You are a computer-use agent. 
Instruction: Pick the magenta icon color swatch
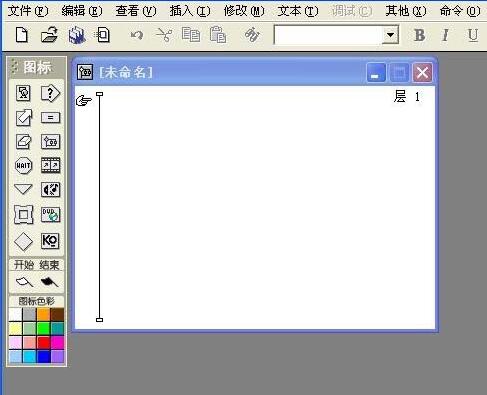tap(57, 342)
